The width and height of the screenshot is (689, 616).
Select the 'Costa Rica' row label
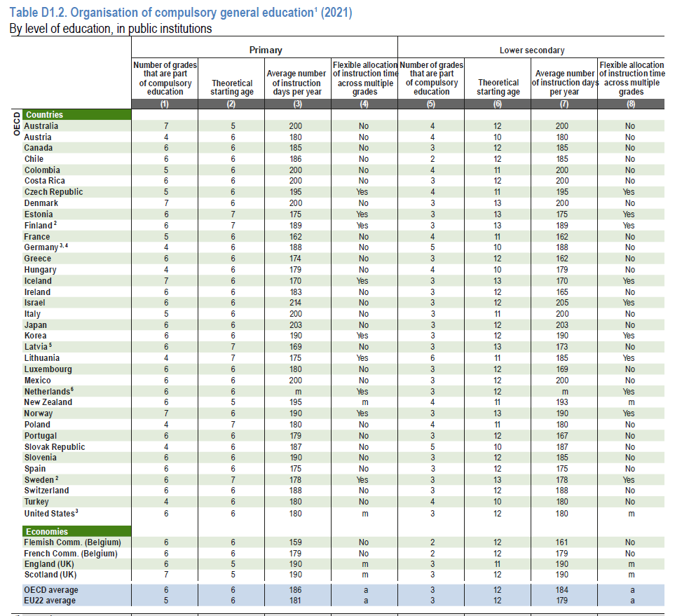click(x=45, y=181)
